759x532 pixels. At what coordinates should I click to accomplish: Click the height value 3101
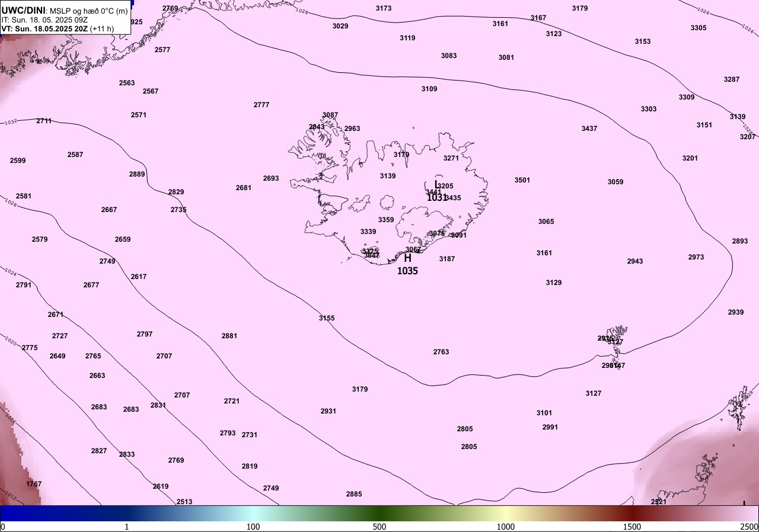point(544,413)
